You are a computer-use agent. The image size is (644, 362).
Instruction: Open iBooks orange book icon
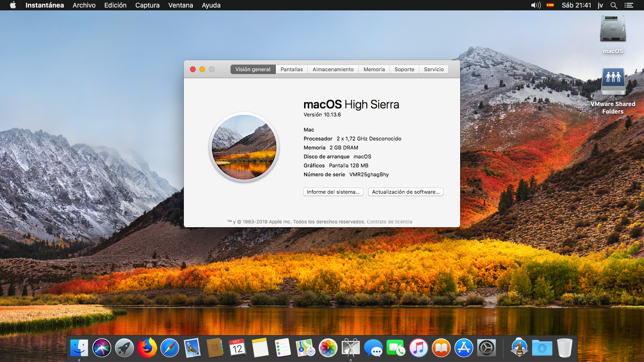point(441,348)
